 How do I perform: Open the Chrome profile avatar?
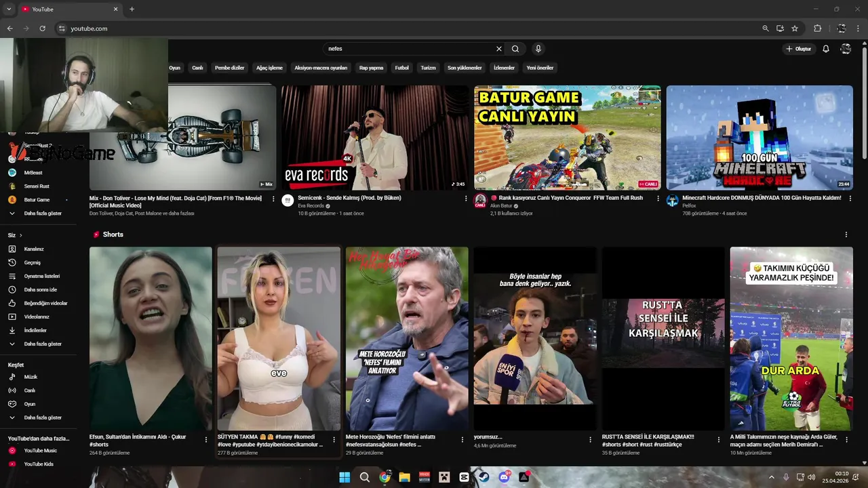(842, 28)
